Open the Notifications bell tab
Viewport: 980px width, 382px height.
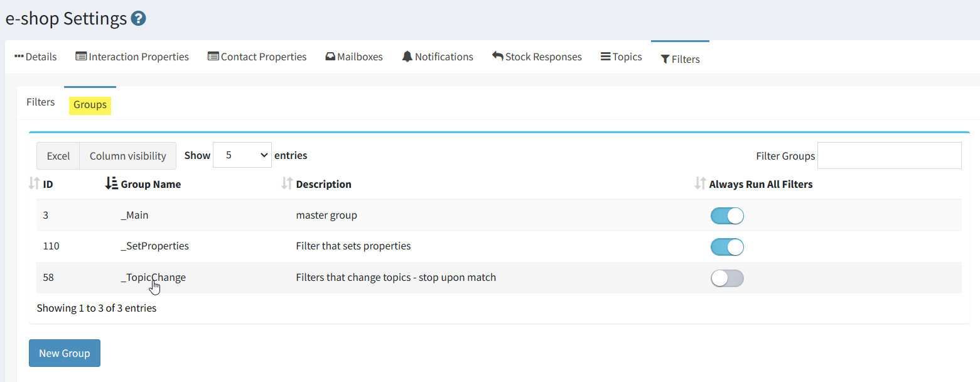[x=438, y=57]
